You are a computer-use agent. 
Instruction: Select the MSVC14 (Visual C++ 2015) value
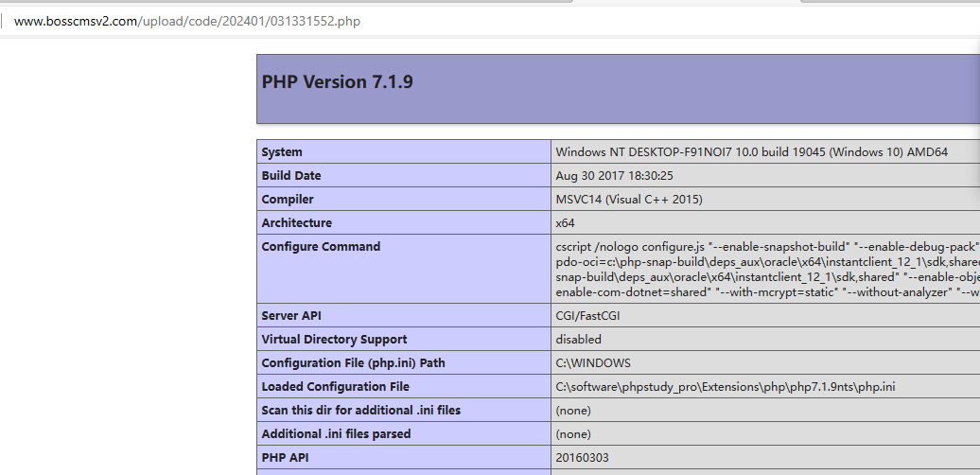coord(629,200)
